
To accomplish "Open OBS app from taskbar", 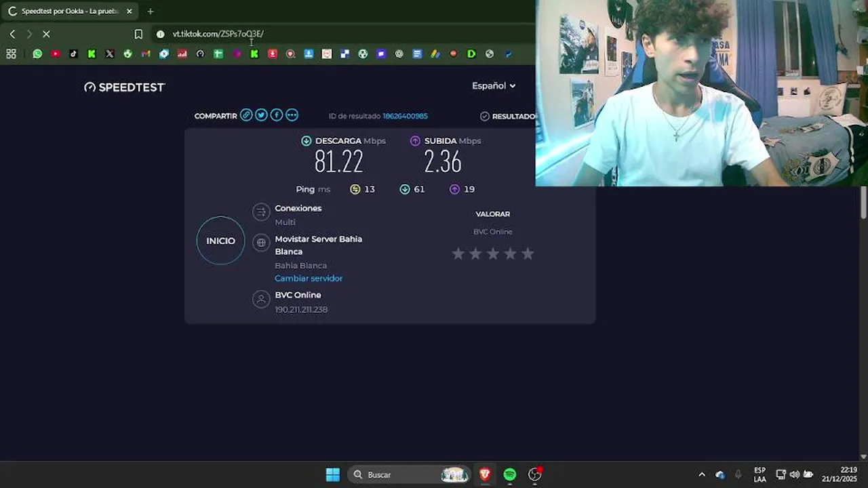I will [x=535, y=474].
